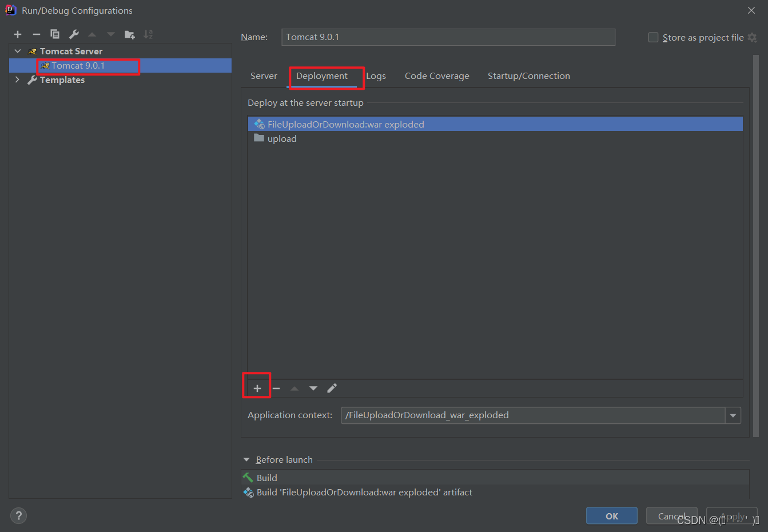Copy the selected run configuration
Screen dimensions: 768x532
point(55,34)
